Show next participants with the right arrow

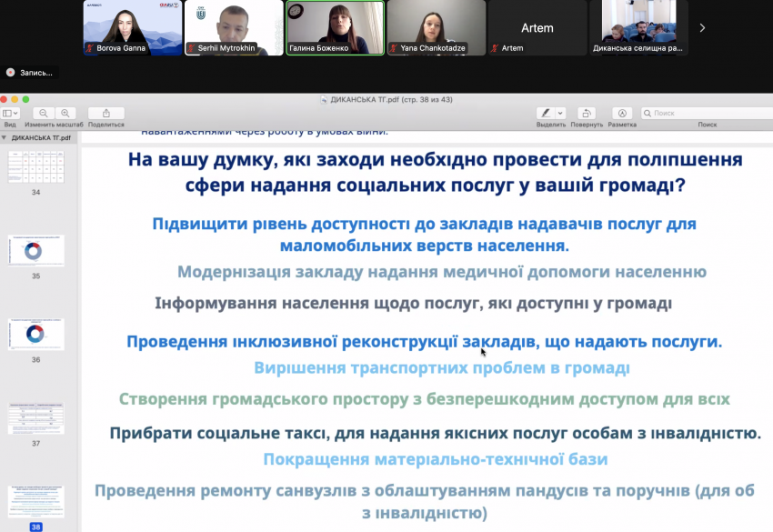[x=702, y=28]
